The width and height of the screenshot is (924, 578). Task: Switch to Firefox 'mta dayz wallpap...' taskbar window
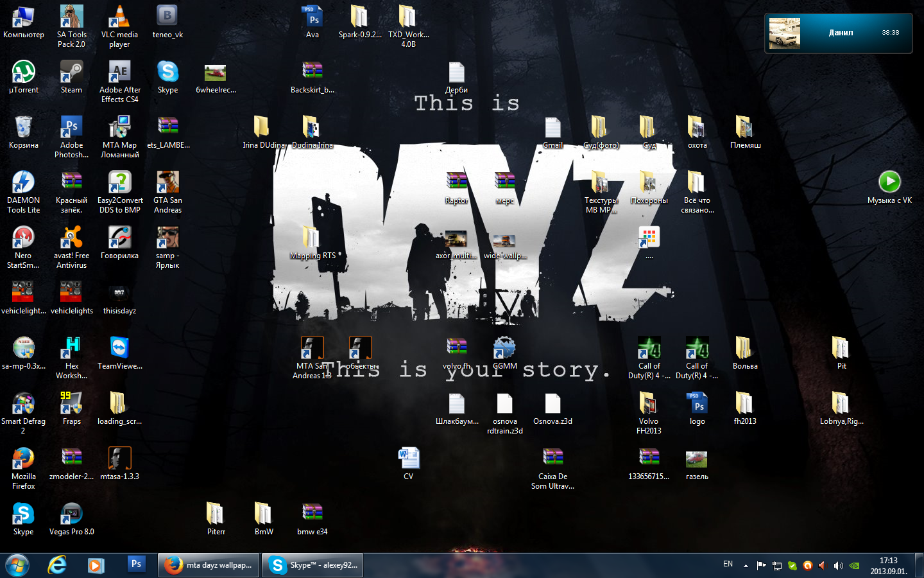point(208,565)
